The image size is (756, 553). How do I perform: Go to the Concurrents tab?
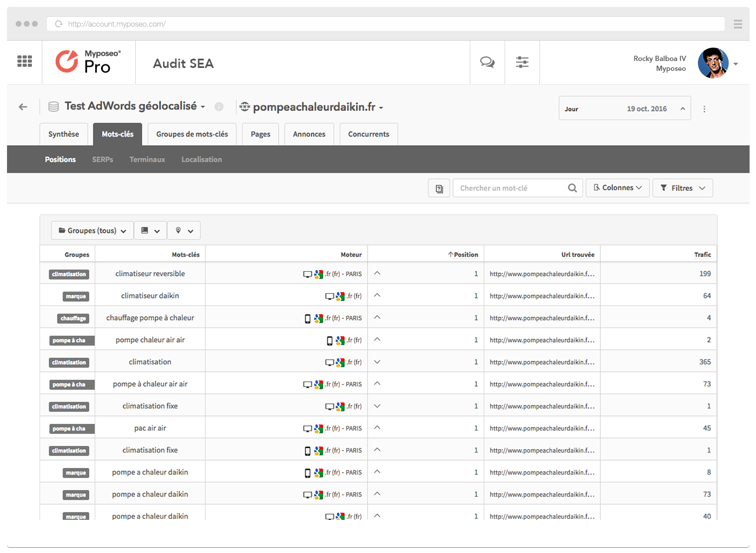[x=369, y=134]
